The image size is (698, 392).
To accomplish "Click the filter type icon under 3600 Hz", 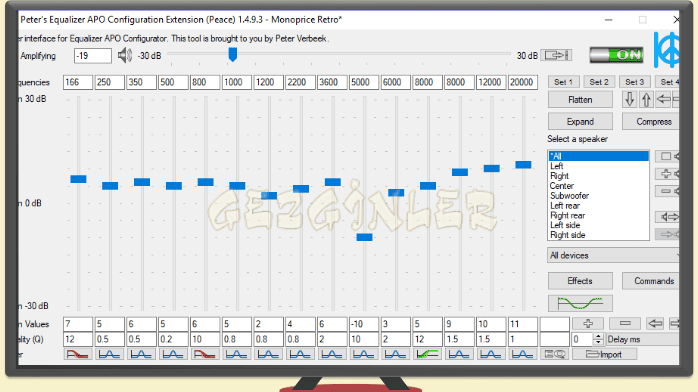I will coord(332,355).
